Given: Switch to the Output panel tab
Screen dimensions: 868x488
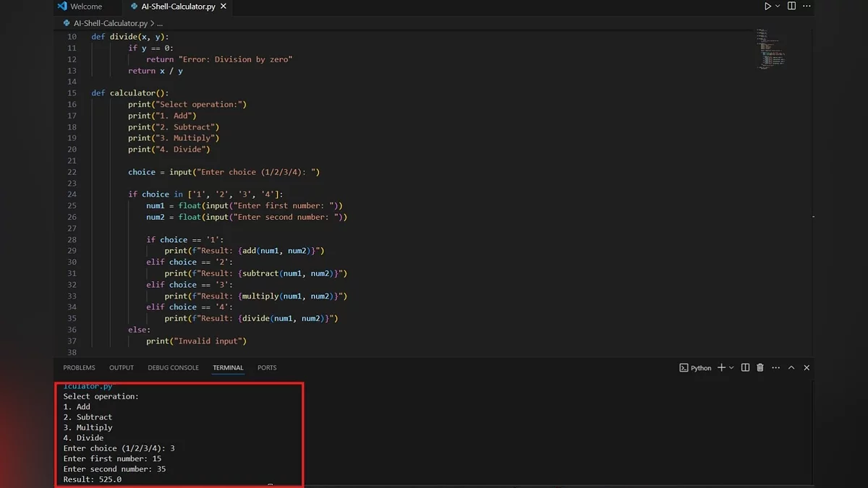Looking at the screenshot, I should [122, 368].
